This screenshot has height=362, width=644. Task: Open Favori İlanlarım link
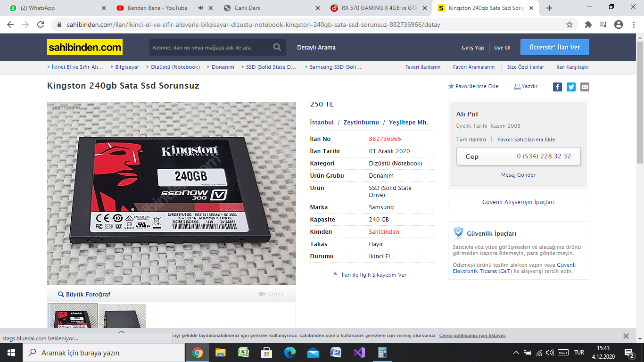tap(423, 67)
